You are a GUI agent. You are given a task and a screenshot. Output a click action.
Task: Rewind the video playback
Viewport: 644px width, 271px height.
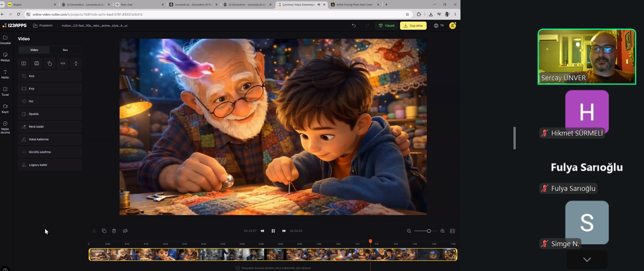262,231
